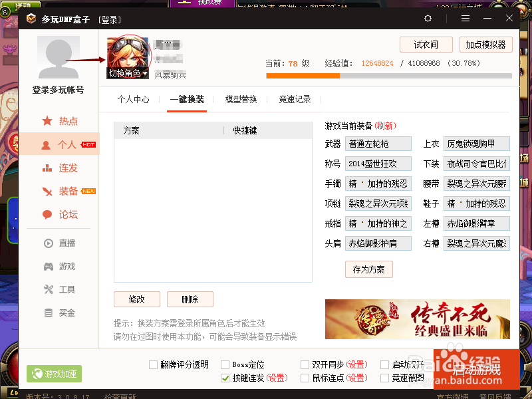This screenshot has width=532, height=399.
Task: Click the sword icon beside 装备
Action: (47, 191)
